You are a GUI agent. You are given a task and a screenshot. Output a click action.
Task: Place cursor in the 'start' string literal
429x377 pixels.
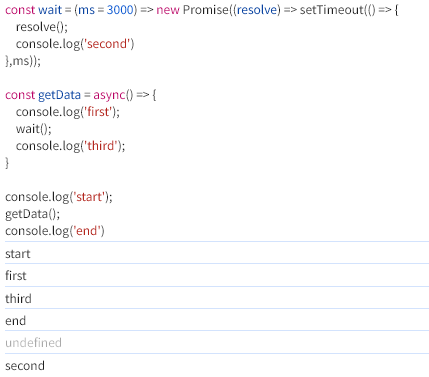click(89, 197)
